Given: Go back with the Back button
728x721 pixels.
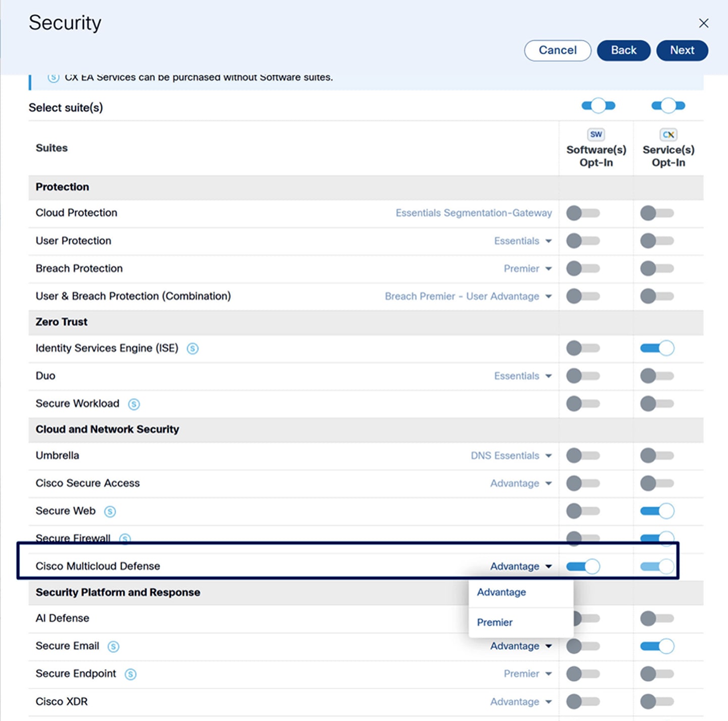Looking at the screenshot, I should pyautogui.click(x=623, y=50).
